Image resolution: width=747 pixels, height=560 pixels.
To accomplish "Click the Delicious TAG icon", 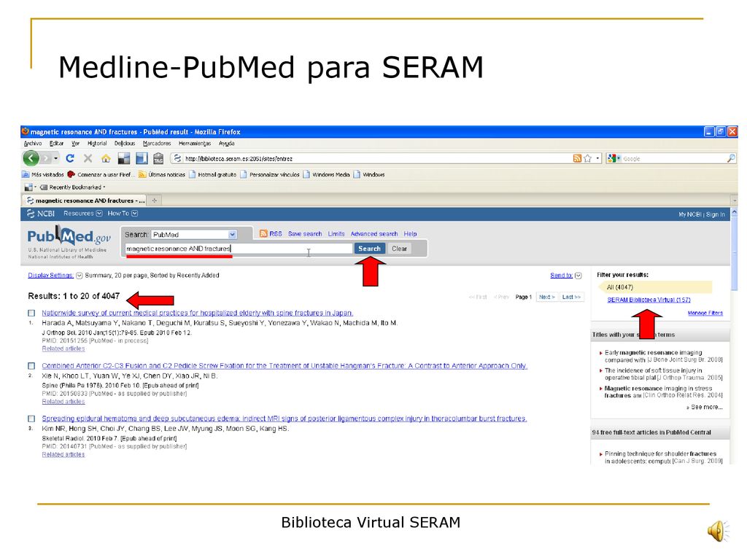I will (158, 158).
